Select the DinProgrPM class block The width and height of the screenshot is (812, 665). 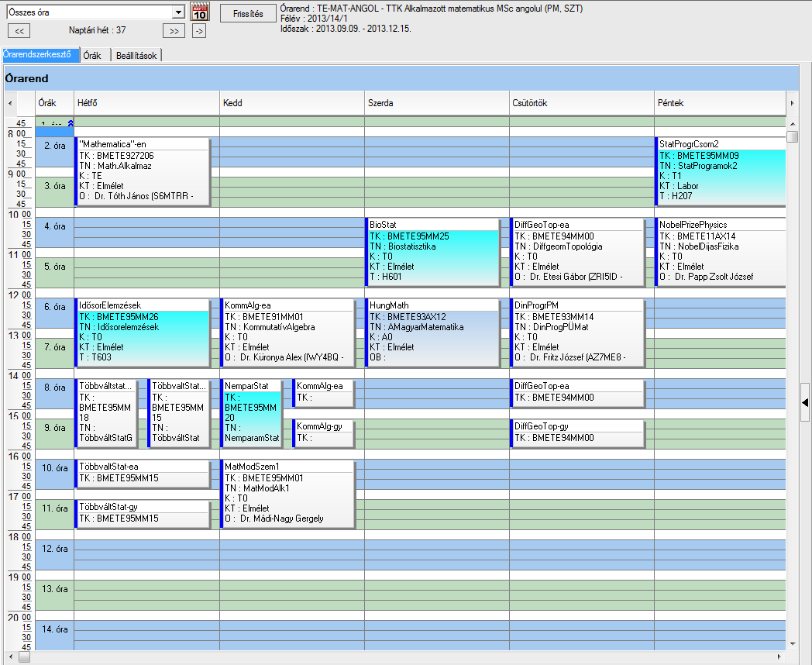(578, 333)
